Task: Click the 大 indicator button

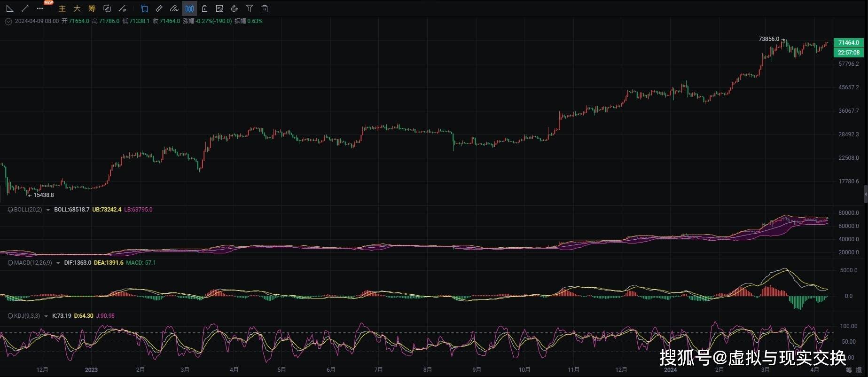Action: 77,8
